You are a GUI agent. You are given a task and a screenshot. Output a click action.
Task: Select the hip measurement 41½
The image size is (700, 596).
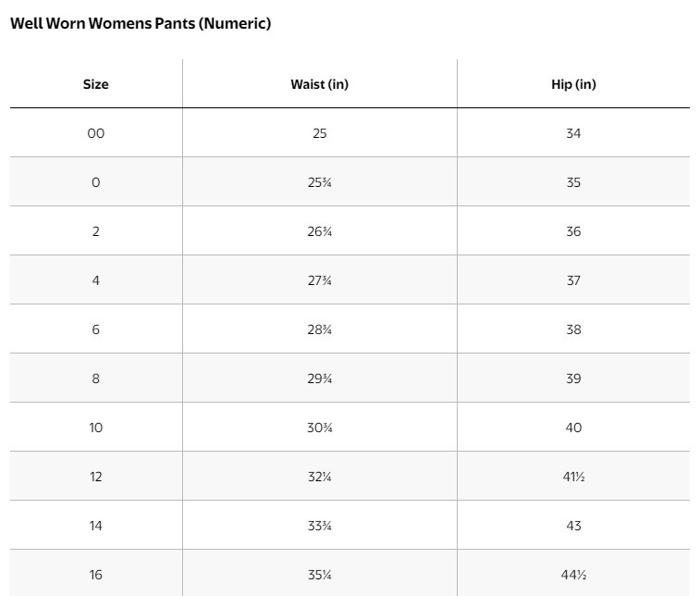573,477
